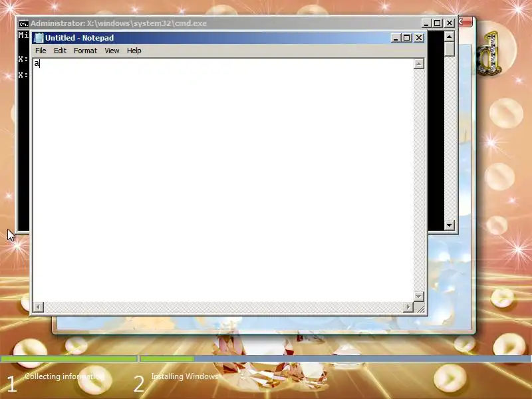Close the Untitled - Notepad window
This screenshot has height=399, width=532.
click(x=419, y=38)
